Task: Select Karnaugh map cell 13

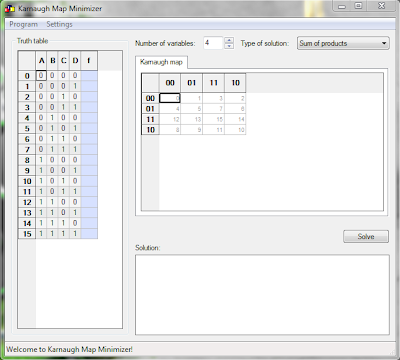Action: coord(192,119)
